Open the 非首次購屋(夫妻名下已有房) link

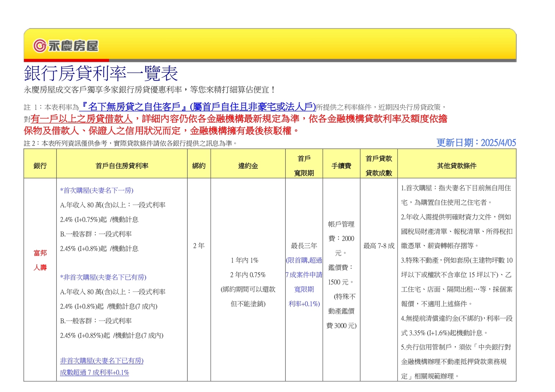[x=102, y=361]
